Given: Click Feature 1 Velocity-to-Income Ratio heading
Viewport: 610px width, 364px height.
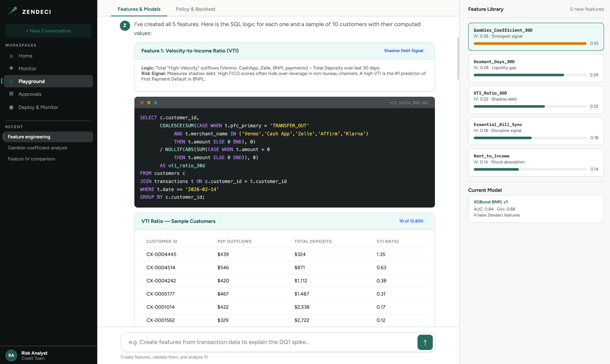Looking at the screenshot, I should point(190,51).
